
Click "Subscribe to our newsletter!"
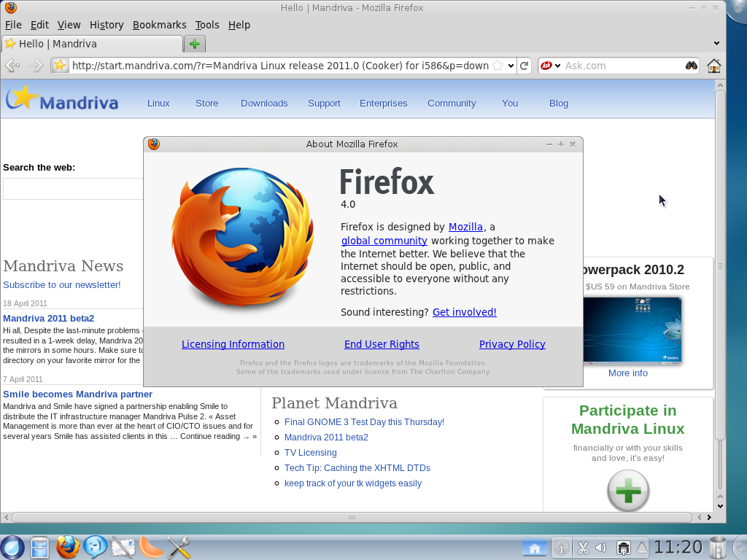click(x=62, y=284)
